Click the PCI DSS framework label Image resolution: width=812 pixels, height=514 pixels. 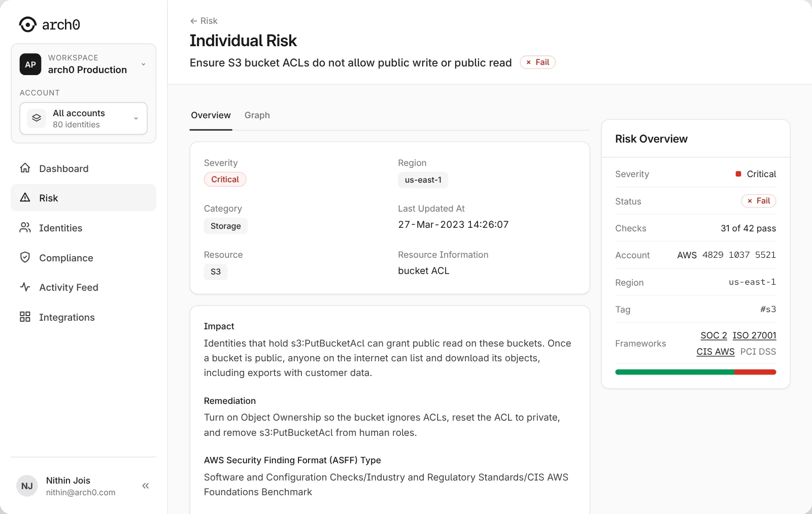tap(758, 352)
